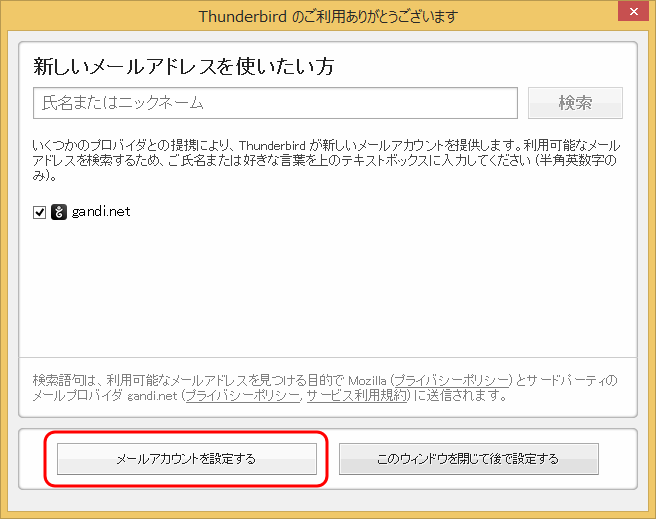Uncheck the gandi.net provider checkbox
This screenshot has height=519, width=656.
(39, 212)
